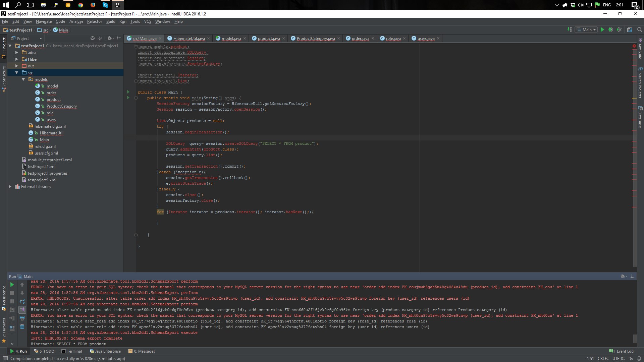Close the order.java tab

(373, 38)
